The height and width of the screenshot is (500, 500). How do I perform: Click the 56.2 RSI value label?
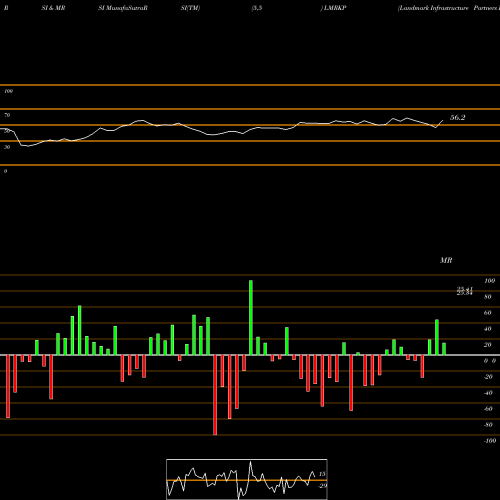457,117
